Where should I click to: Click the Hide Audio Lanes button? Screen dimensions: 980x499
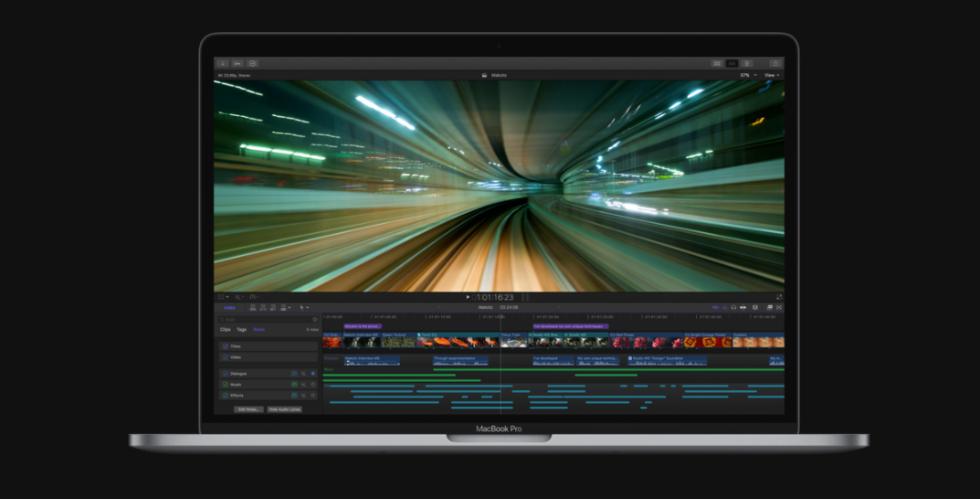(284, 409)
